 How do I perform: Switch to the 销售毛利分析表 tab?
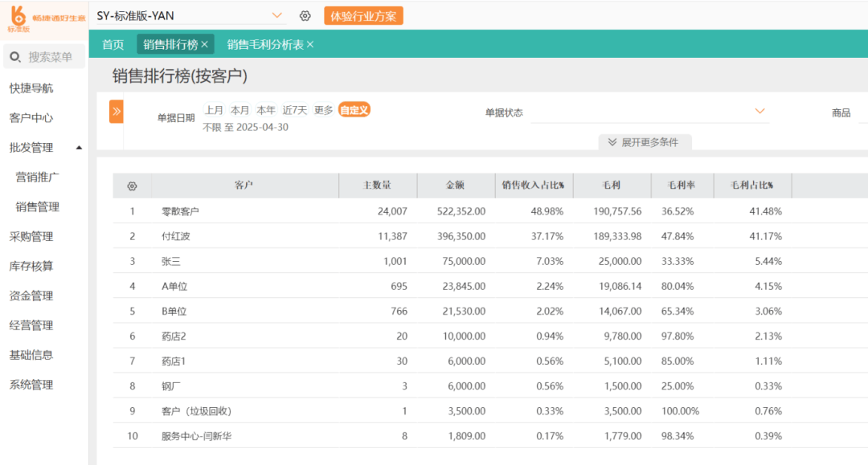pyautogui.click(x=265, y=45)
